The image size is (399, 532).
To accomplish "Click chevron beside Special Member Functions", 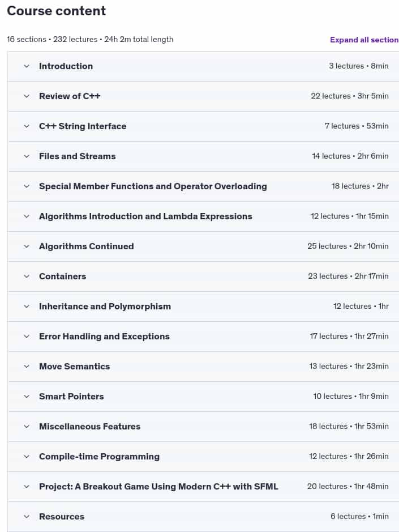I will click(x=27, y=186).
